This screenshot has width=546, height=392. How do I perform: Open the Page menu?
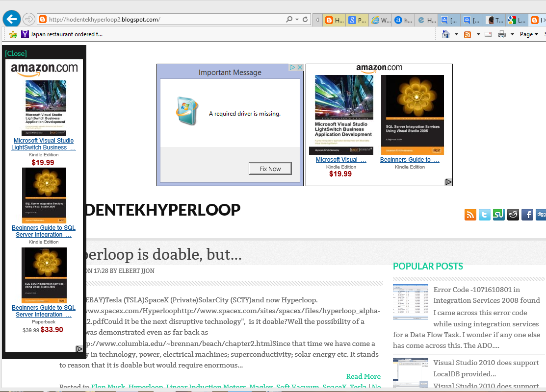tap(529, 34)
